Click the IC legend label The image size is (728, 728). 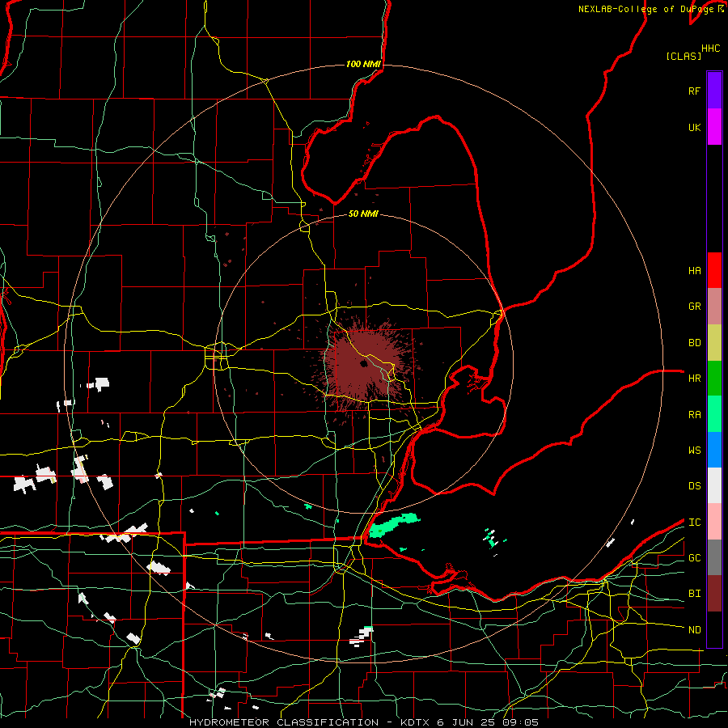[x=694, y=523]
